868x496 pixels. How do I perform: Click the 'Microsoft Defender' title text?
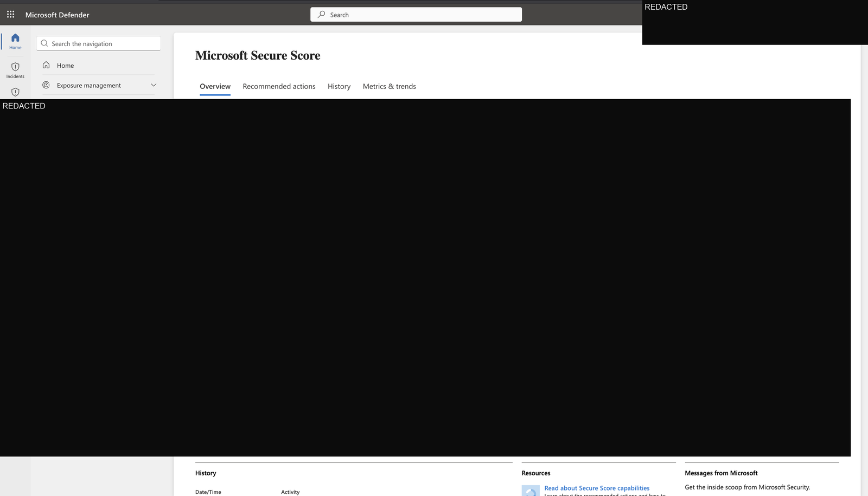[x=58, y=15]
